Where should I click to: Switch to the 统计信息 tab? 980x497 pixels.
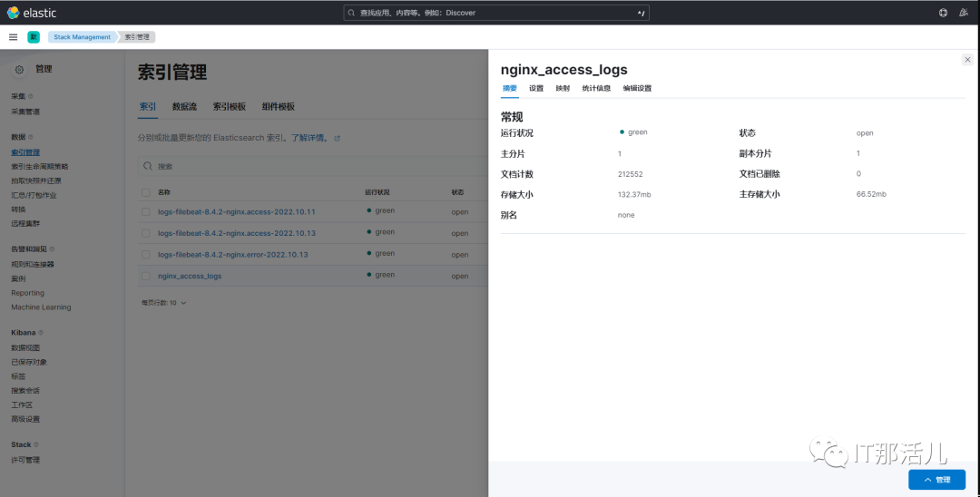pyautogui.click(x=596, y=88)
